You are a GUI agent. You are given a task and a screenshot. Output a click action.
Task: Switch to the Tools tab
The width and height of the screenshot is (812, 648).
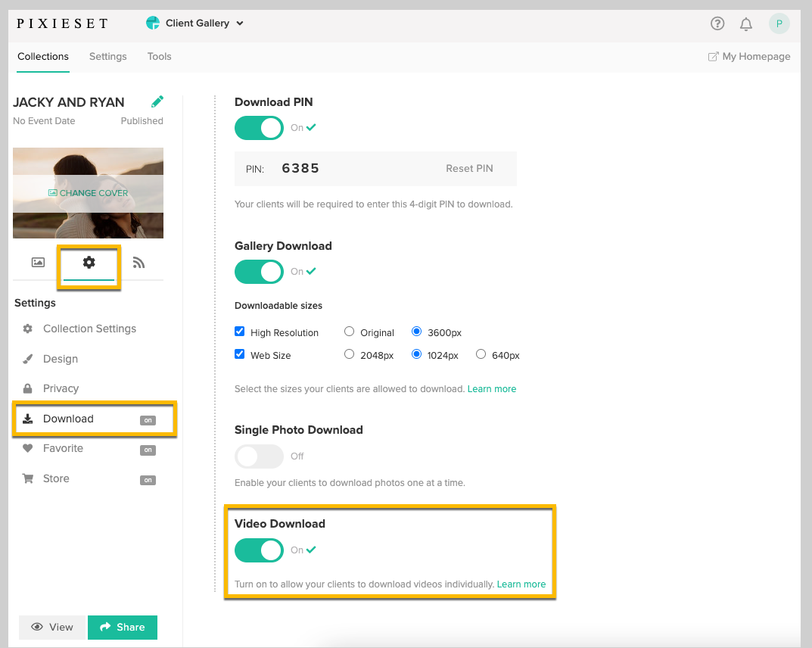click(159, 57)
